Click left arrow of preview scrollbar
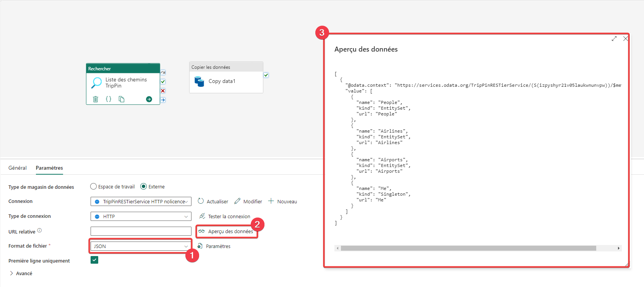The height and width of the screenshot is (287, 644). tap(337, 248)
